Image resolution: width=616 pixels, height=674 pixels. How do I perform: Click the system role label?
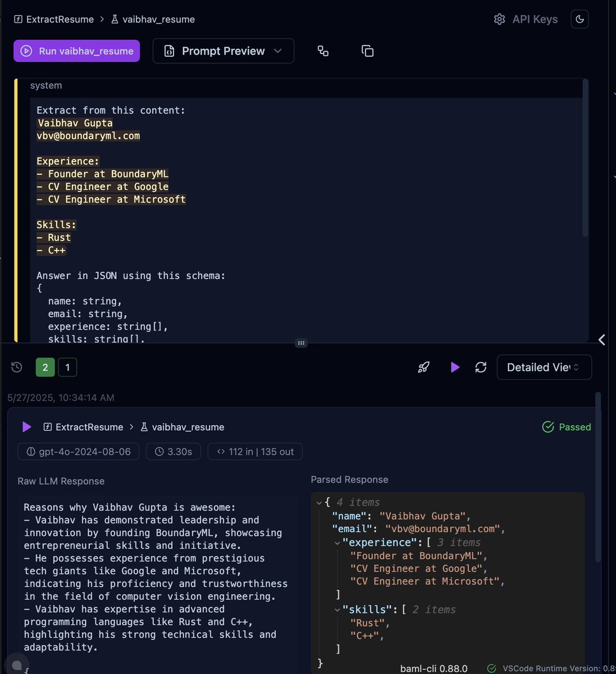pos(46,85)
